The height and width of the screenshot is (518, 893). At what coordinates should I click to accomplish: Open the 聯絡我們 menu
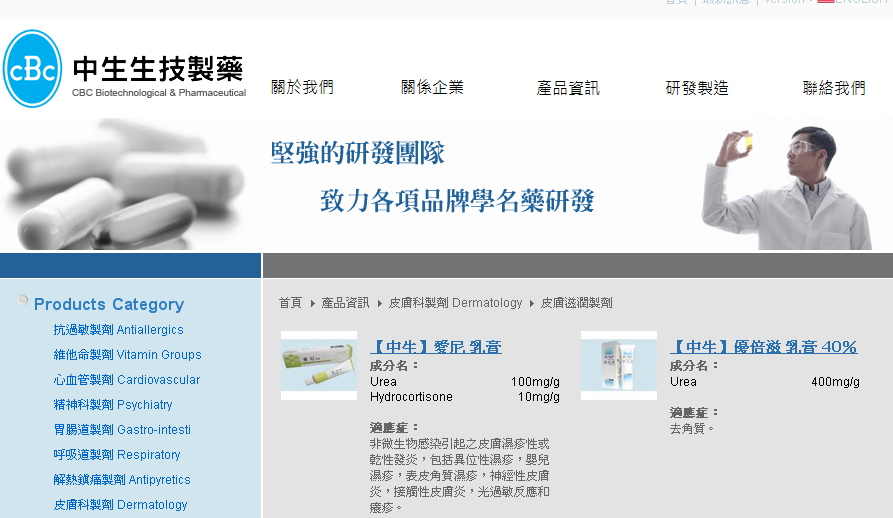(834, 88)
